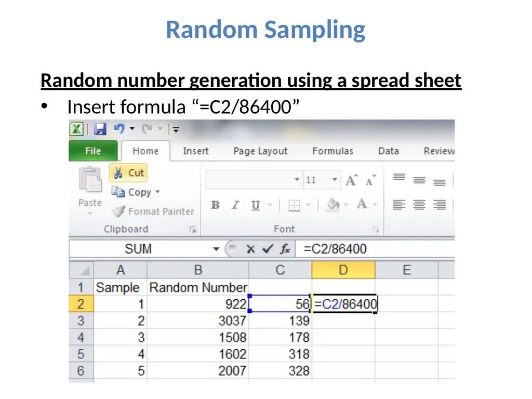Cut the selection with the Cut button

tap(128, 172)
